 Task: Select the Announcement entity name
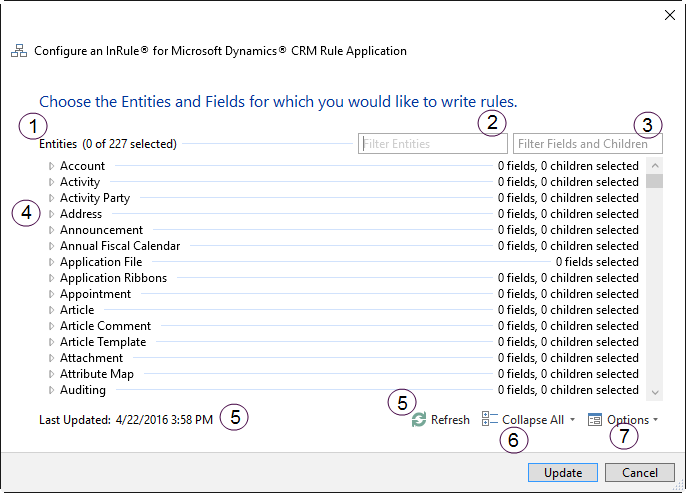pos(102,230)
